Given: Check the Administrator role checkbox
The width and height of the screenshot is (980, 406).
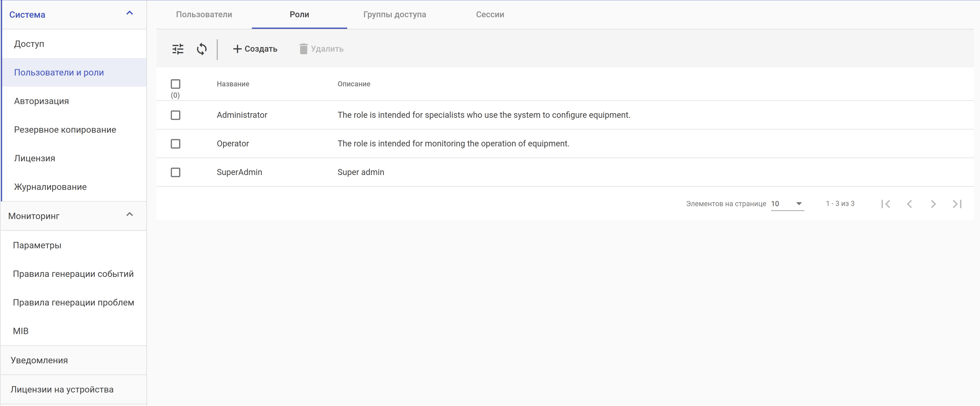Looking at the screenshot, I should pyautogui.click(x=175, y=115).
